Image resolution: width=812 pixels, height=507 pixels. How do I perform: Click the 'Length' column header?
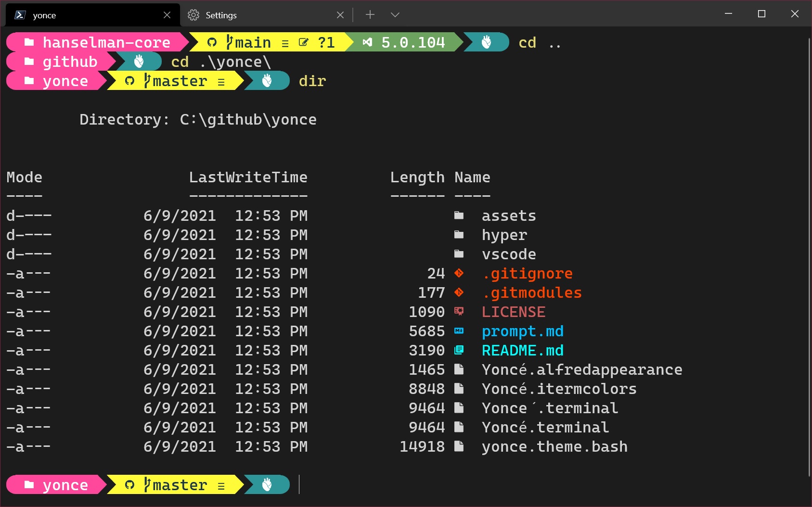[417, 177]
